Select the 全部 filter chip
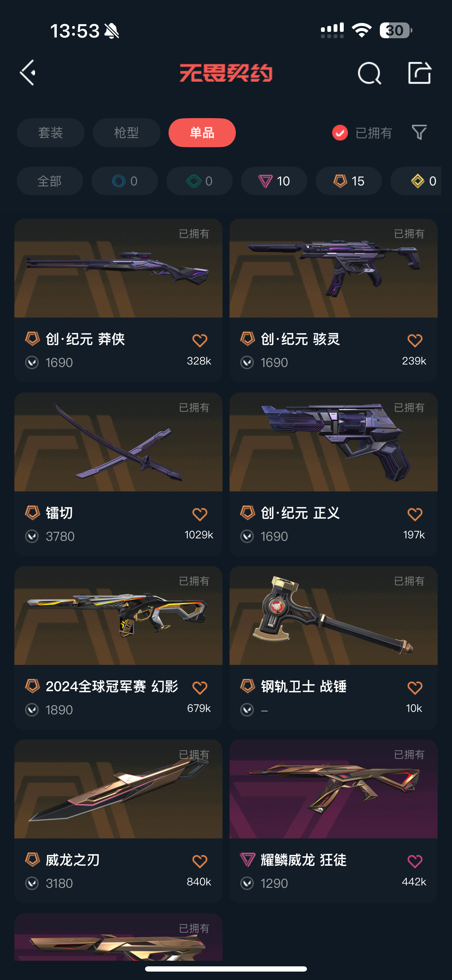The height and width of the screenshot is (980, 452). tap(50, 181)
